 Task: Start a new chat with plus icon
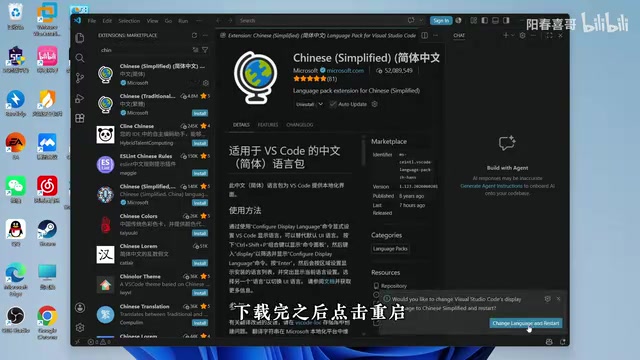[x=506, y=36]
